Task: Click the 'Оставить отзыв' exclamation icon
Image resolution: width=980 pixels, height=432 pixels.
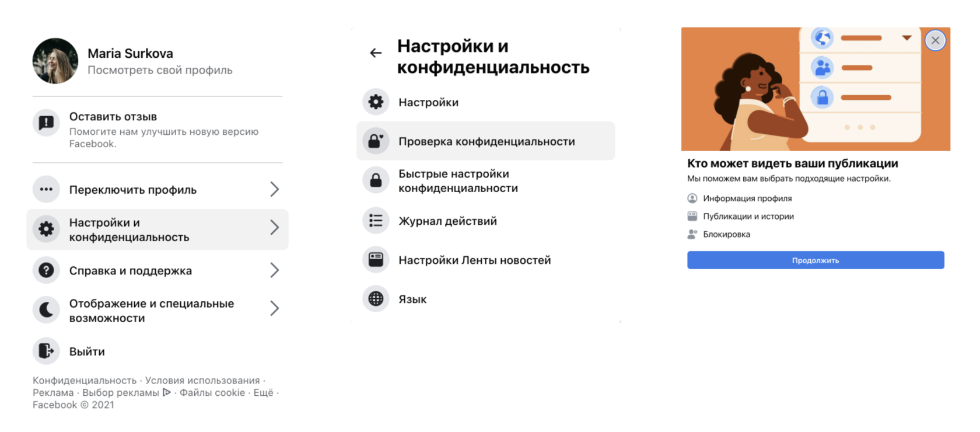Action: click(46, 123)
